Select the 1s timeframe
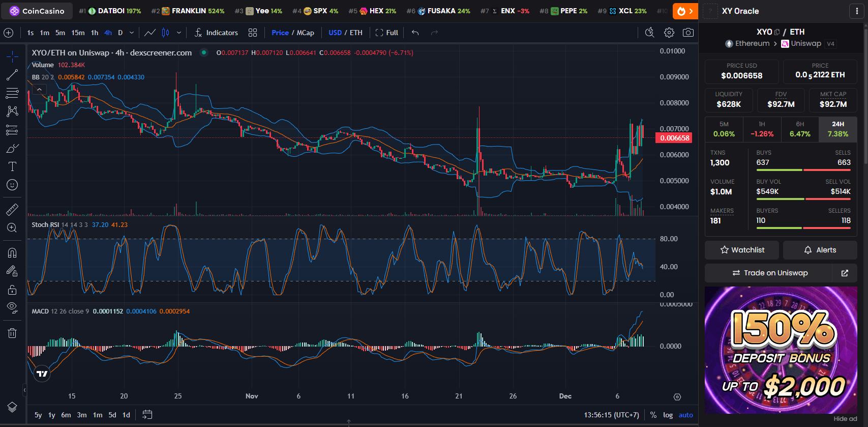The image size is (868, 427). click(x=31, y=33)
